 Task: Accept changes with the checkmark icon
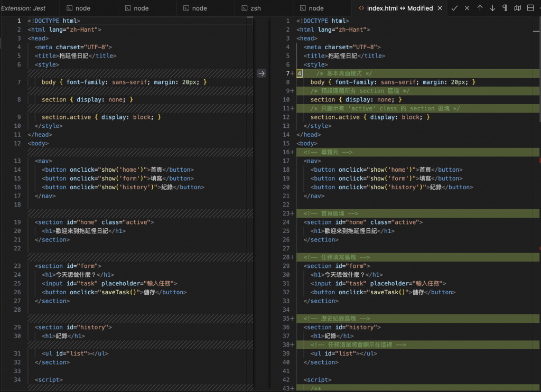click(454, 8)
